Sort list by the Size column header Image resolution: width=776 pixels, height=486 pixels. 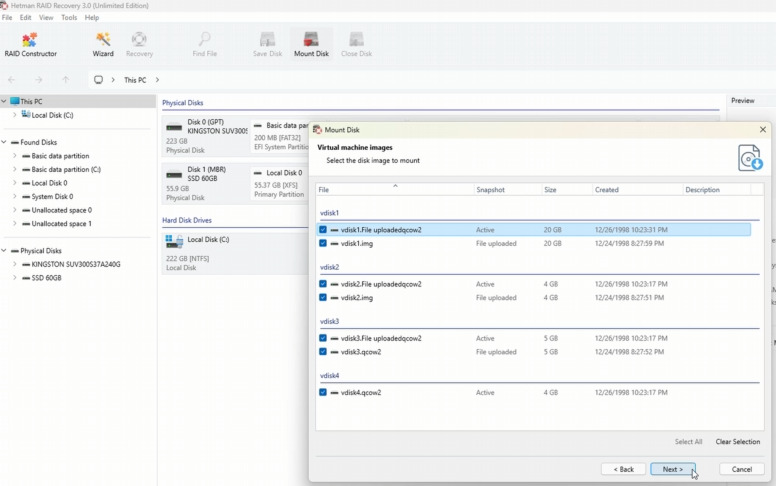567,190
